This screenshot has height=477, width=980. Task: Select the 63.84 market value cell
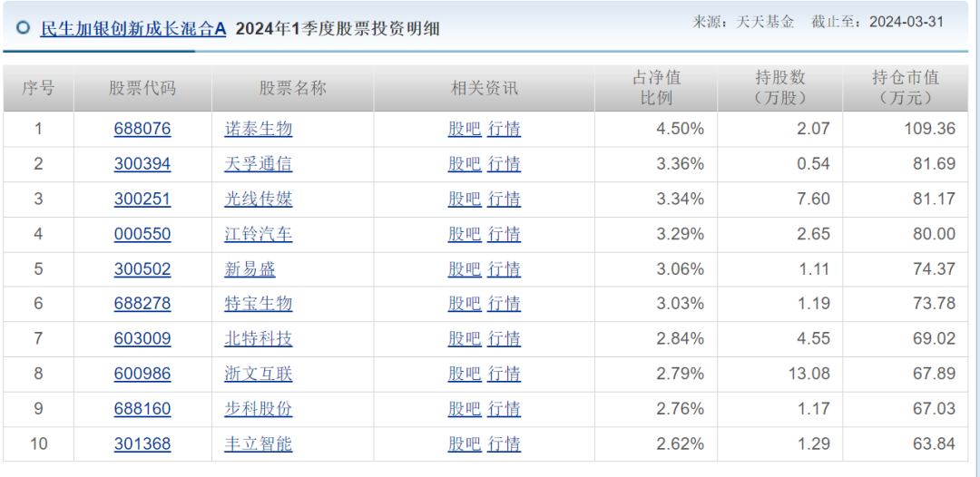905,444
